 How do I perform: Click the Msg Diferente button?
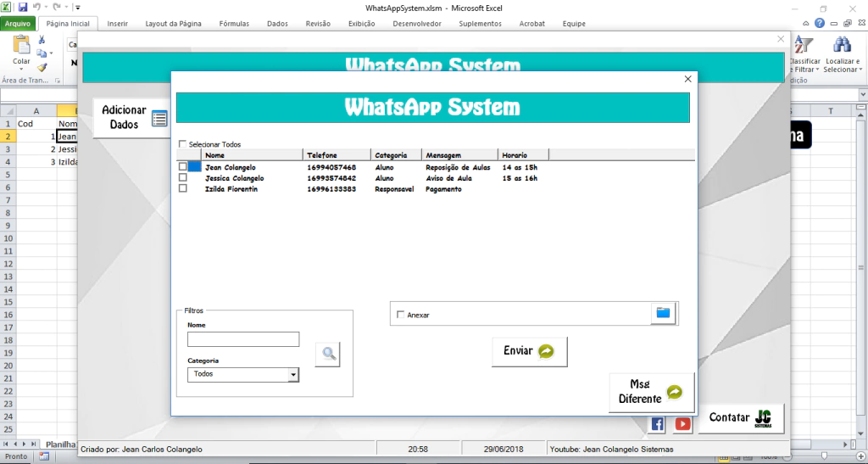click(x=651, y=393)
